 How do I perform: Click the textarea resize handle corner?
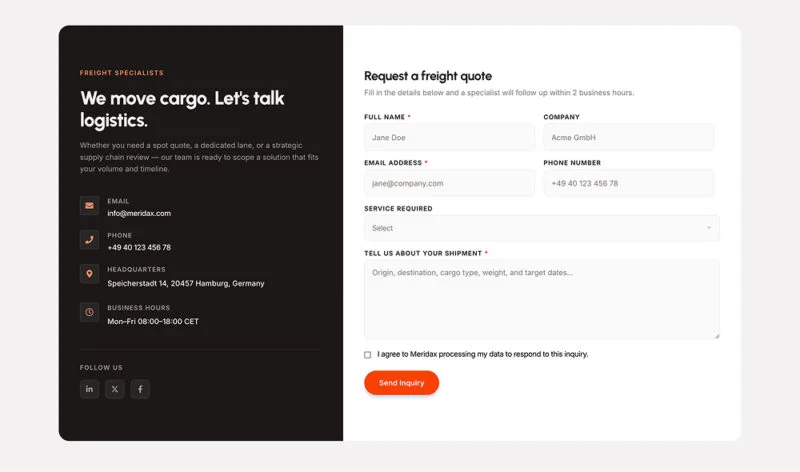pyautogui.click(x=716, y=336)
